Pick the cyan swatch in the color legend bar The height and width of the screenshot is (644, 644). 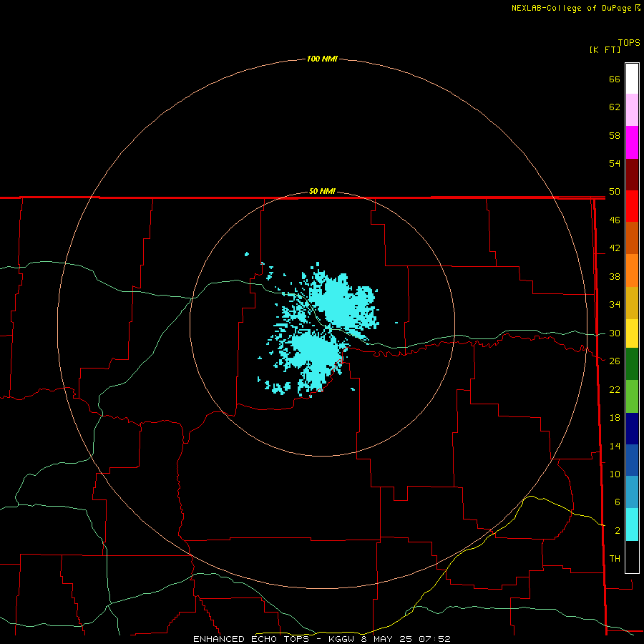coord(632,525)
